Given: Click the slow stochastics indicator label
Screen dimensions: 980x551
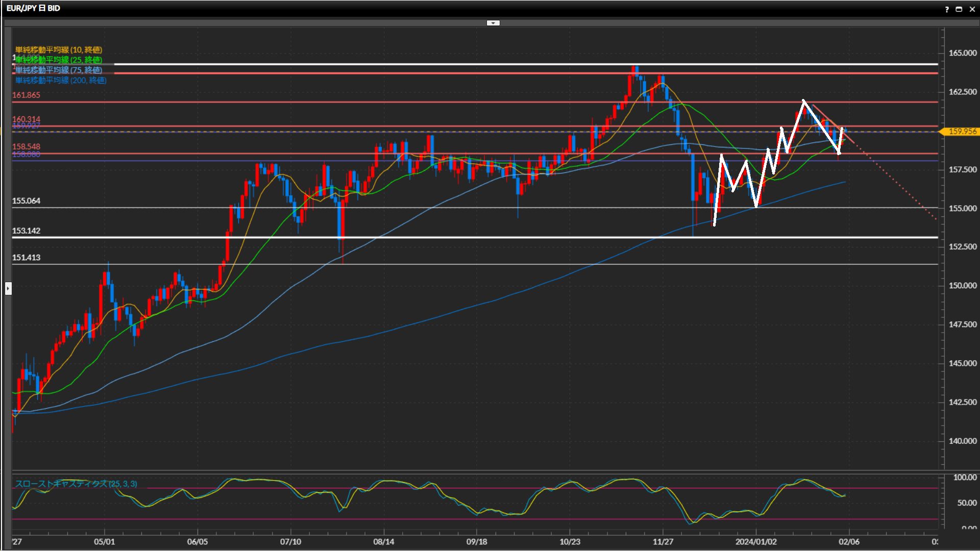Looking at the screenshot, I should 76,484.
